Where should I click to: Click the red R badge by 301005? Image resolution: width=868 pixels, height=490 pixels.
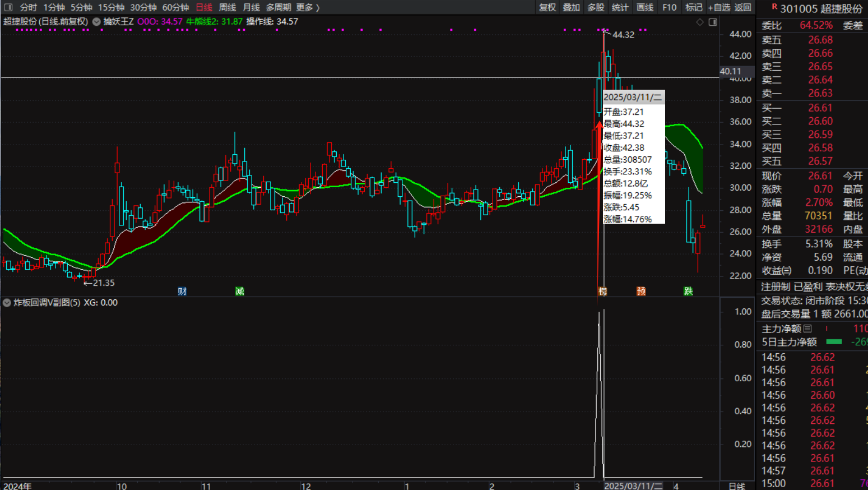774,7
